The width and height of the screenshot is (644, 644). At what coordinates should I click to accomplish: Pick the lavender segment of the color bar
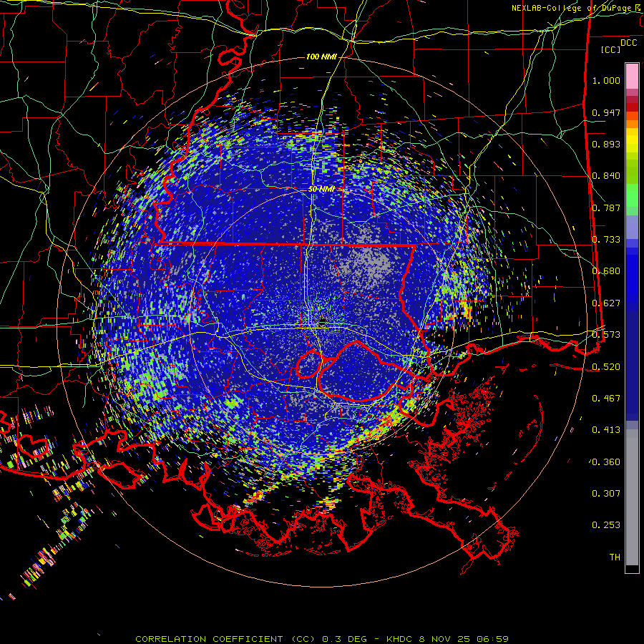[632, 227]
